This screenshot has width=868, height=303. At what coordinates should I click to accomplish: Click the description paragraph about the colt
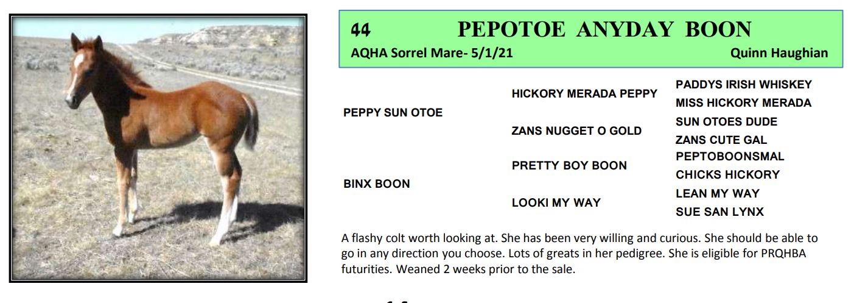click(578, 253)
